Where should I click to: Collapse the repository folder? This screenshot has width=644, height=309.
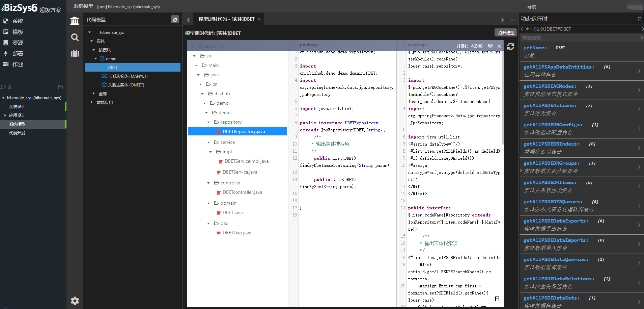point(208,122)
